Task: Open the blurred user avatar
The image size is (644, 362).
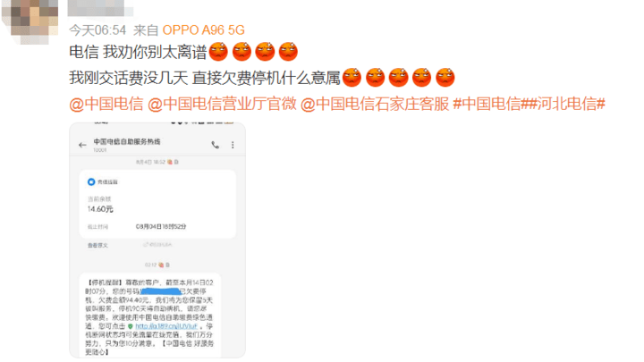Action: [x=30, y=20]
